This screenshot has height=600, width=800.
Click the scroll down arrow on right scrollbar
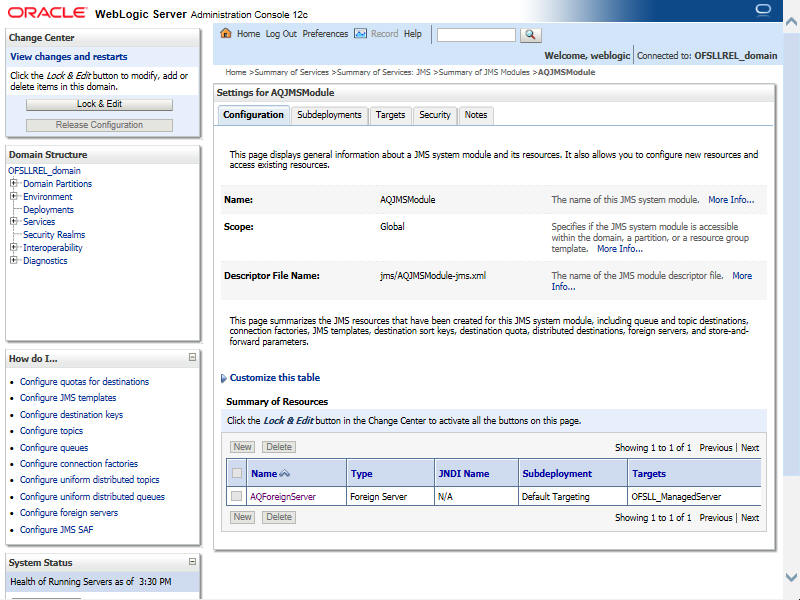(x=791, y=577)
